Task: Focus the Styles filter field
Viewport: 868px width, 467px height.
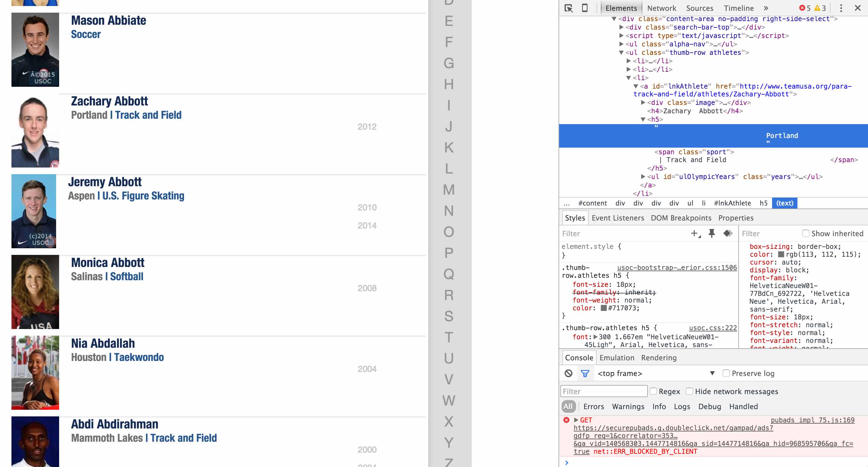Action: (623, 233)
